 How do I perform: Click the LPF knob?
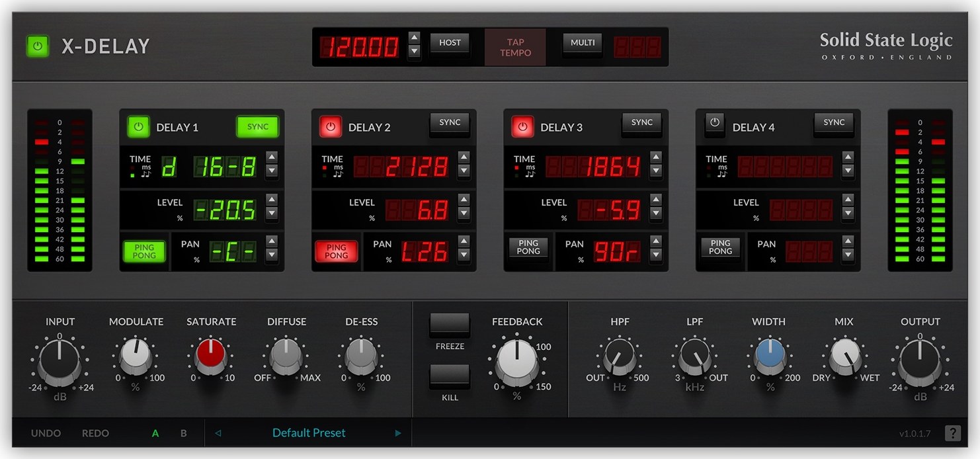point(694,356)
